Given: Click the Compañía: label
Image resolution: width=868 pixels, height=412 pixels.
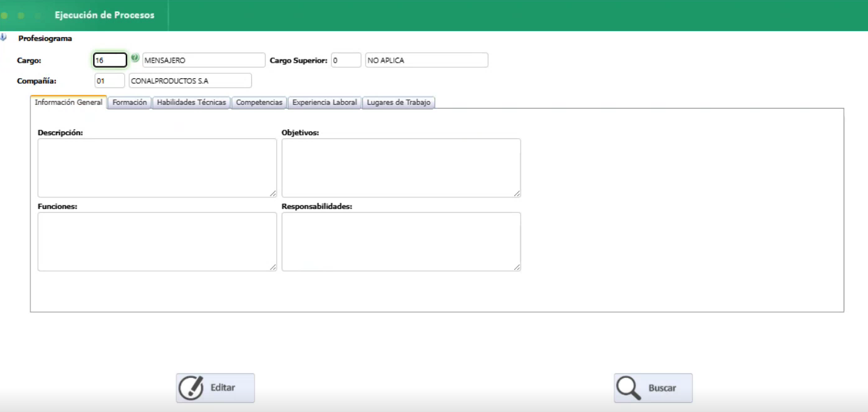Looking at the screenshot, I should [x=37, y=81].
